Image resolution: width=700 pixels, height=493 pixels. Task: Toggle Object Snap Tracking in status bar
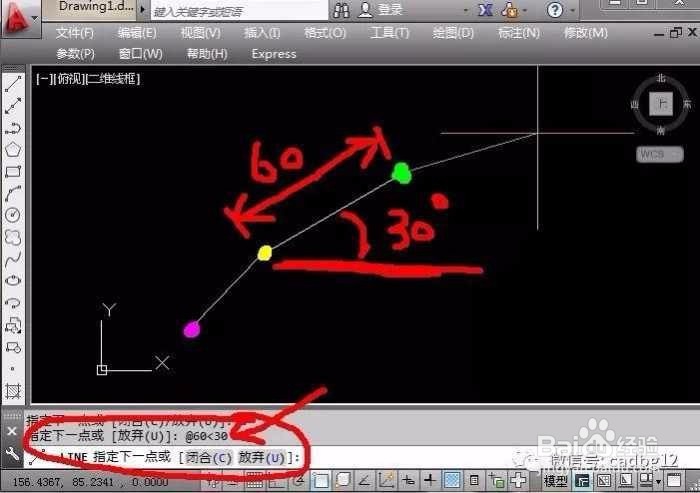[x=365, y=481]
